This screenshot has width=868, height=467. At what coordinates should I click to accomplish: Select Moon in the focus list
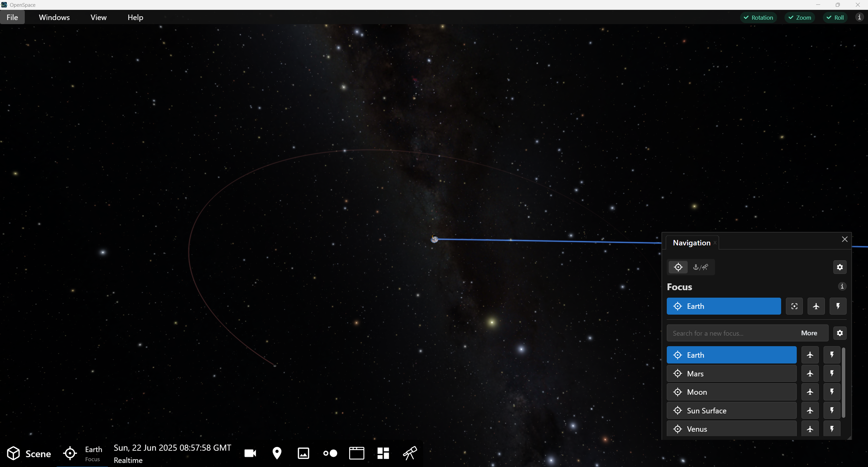[732, 392]
